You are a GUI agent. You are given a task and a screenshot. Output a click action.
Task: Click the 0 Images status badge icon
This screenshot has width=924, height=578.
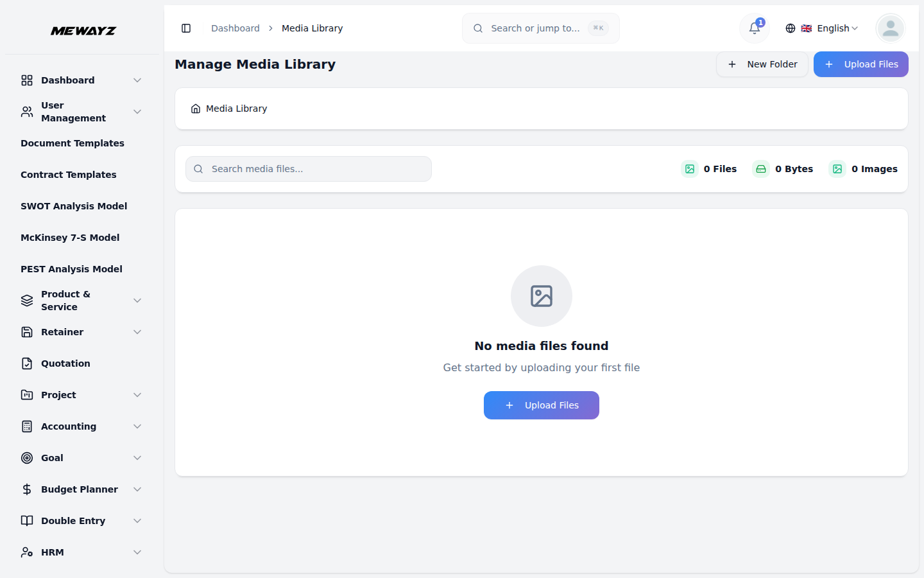tap(837, 168)
